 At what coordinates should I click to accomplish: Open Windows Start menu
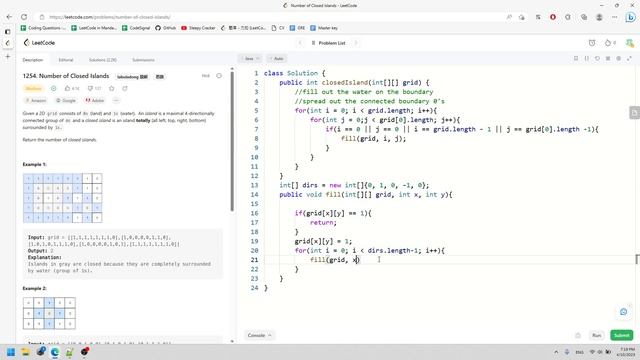pyautogui.click(x=11, y=352)
